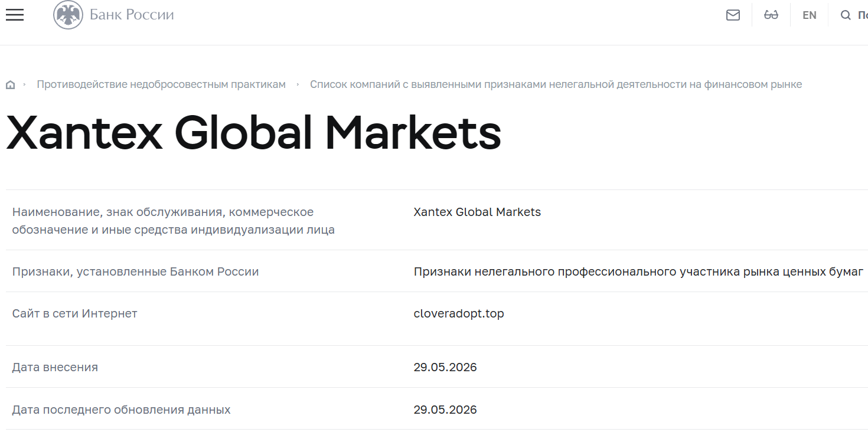Click the Дата внесения label
The width and height of the screenshot is (868, 432).
point(55,367)
